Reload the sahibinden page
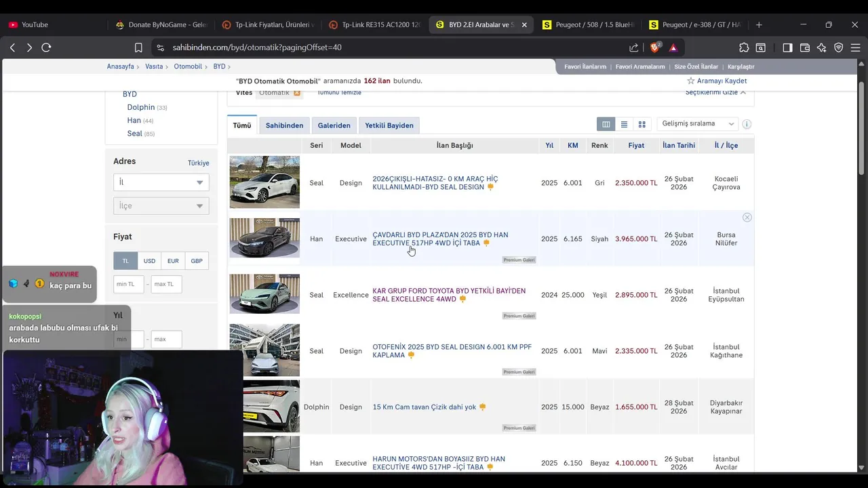This screenshot has height=488, width=868. pyautogui.click(x=46, y=47)
